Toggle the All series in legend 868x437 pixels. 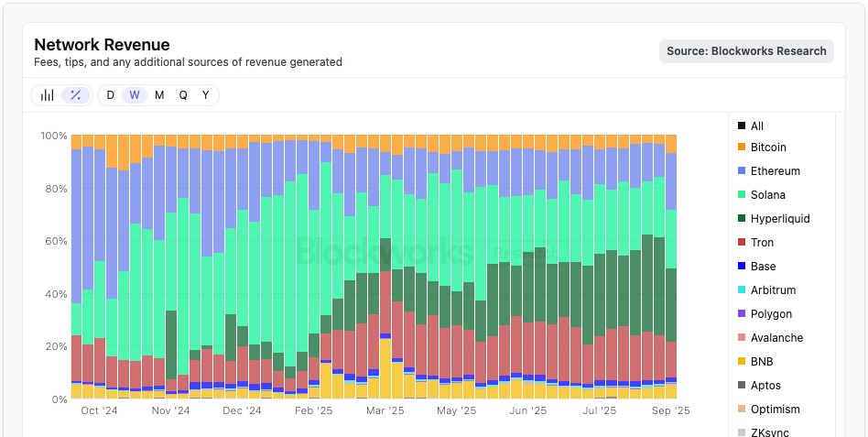tap(751, 126)
